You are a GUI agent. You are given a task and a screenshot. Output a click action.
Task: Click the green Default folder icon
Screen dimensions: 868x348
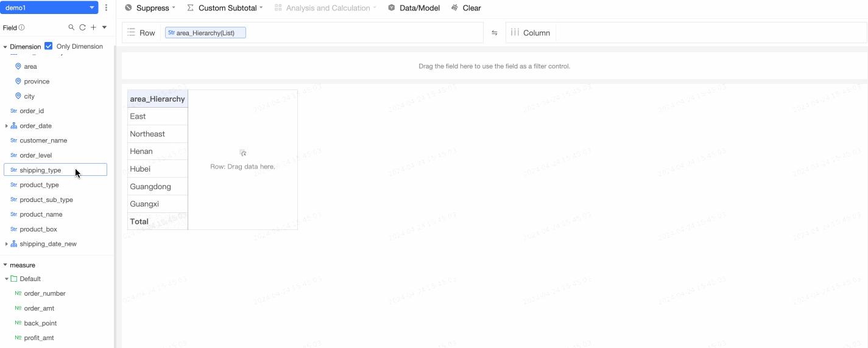[14, 279]
